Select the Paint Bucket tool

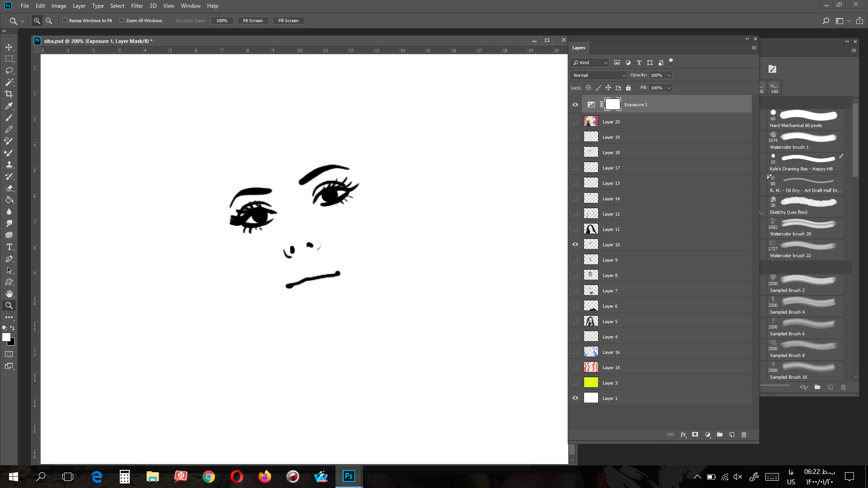click(x=9, y=200)
